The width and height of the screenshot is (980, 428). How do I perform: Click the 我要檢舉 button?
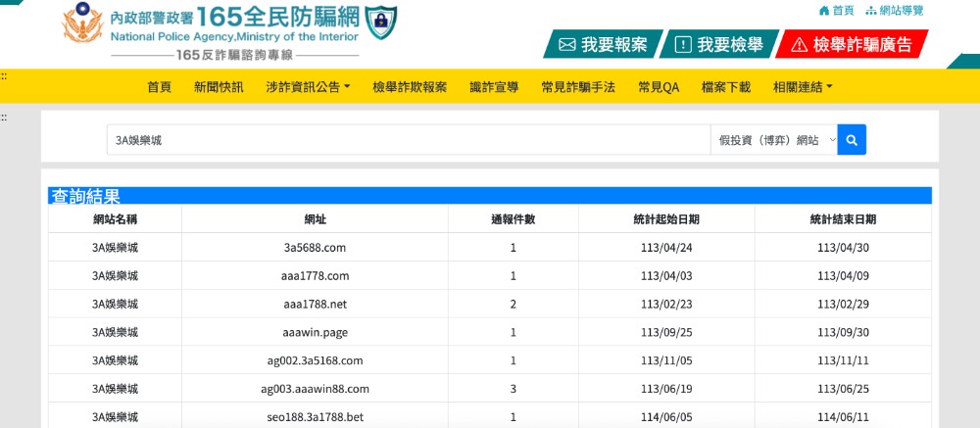(x=719, y=44)
